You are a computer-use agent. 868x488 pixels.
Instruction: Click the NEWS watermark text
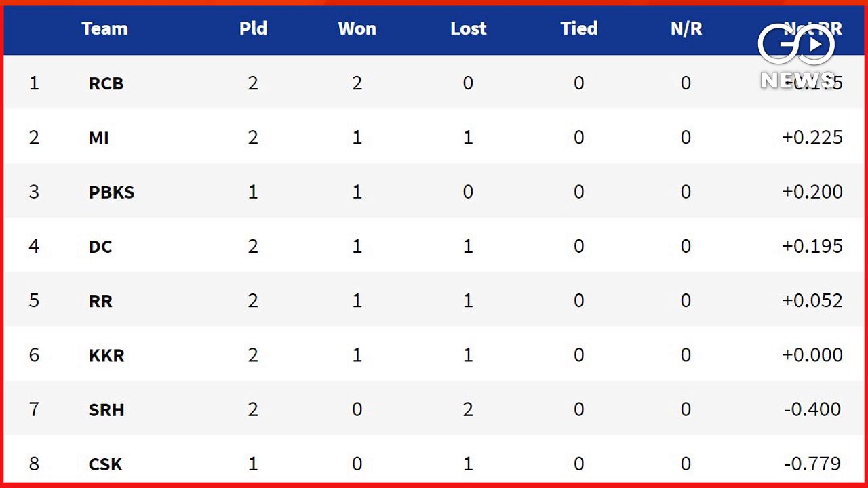(797, 80)
